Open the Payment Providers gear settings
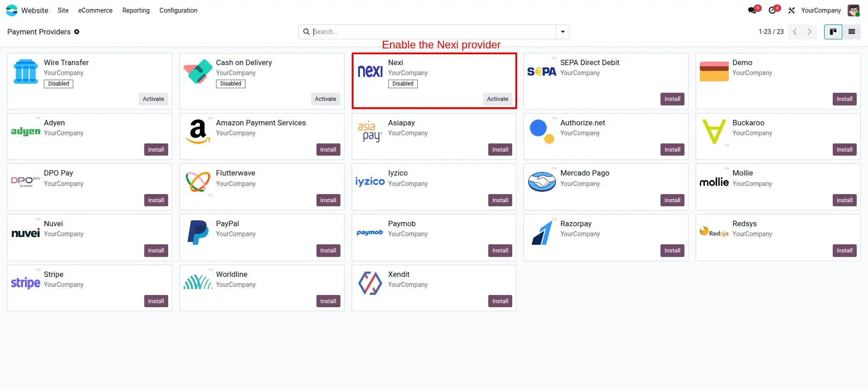 [x=77, y=32]
